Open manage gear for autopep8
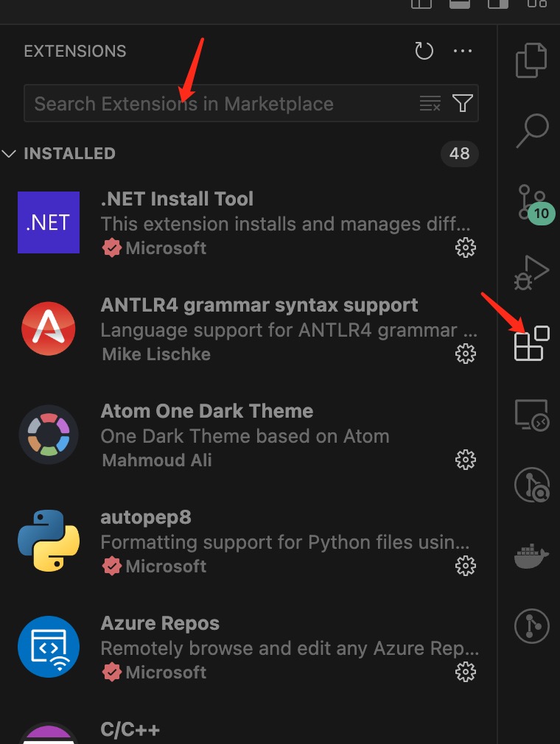560x744 pixels. [465, 566]
